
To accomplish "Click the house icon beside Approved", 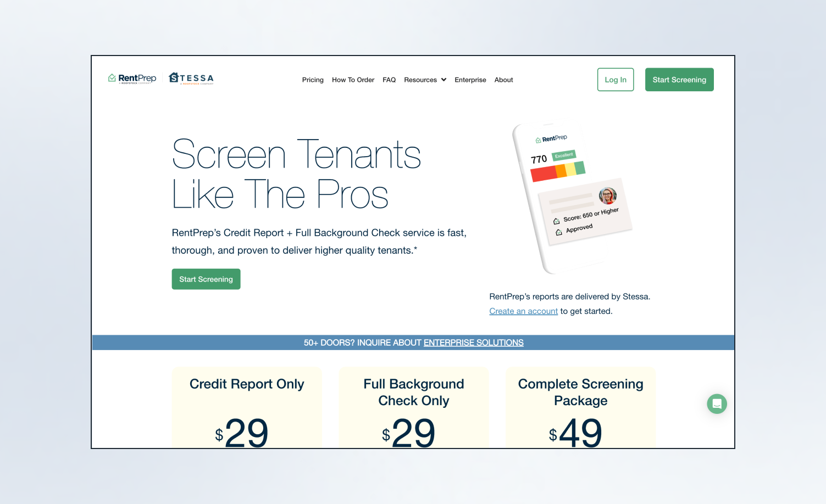I will pyautogui.click(x=559, y=232).
